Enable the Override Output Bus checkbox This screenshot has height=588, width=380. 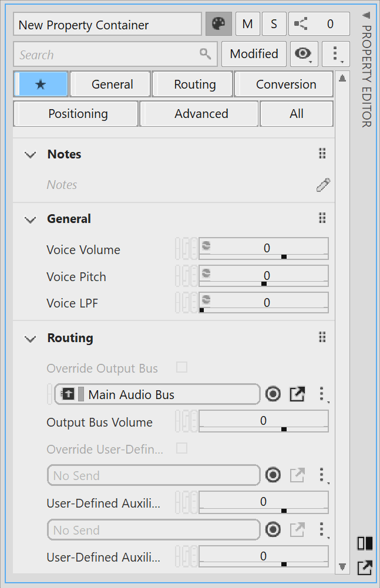pyautogui.click(x=182, y=368)
